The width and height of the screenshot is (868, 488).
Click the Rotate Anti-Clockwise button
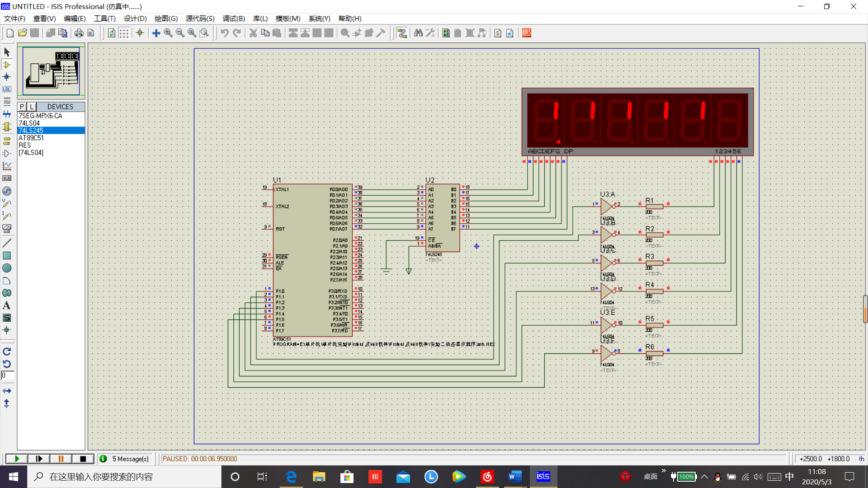[x=7, y=364]
